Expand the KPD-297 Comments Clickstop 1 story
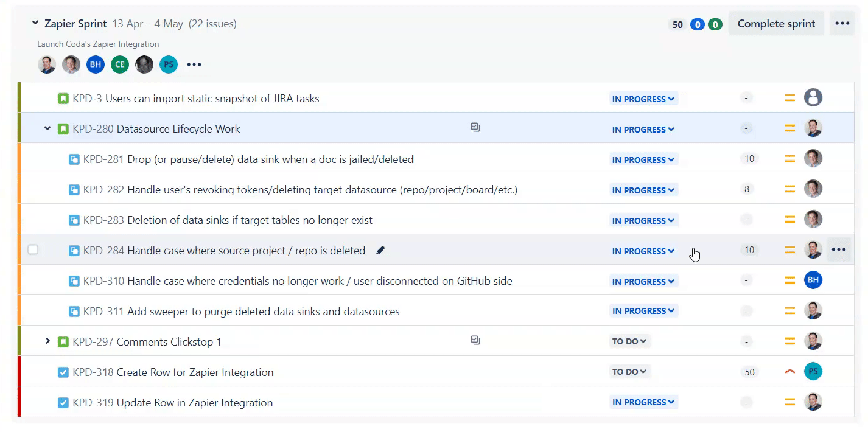The height and width of the screenshot is (432, 868). [47, 341]
